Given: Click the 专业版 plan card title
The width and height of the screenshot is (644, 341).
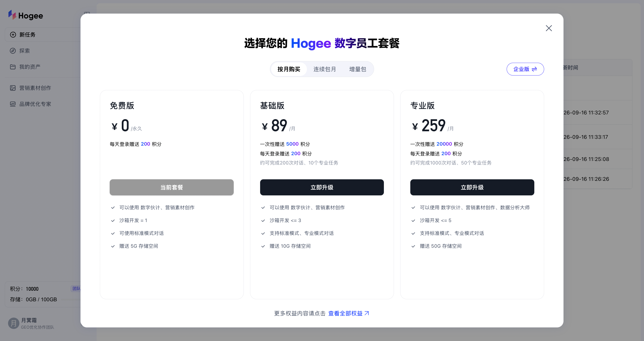Looking at the screenshot, I should [422, 106].
